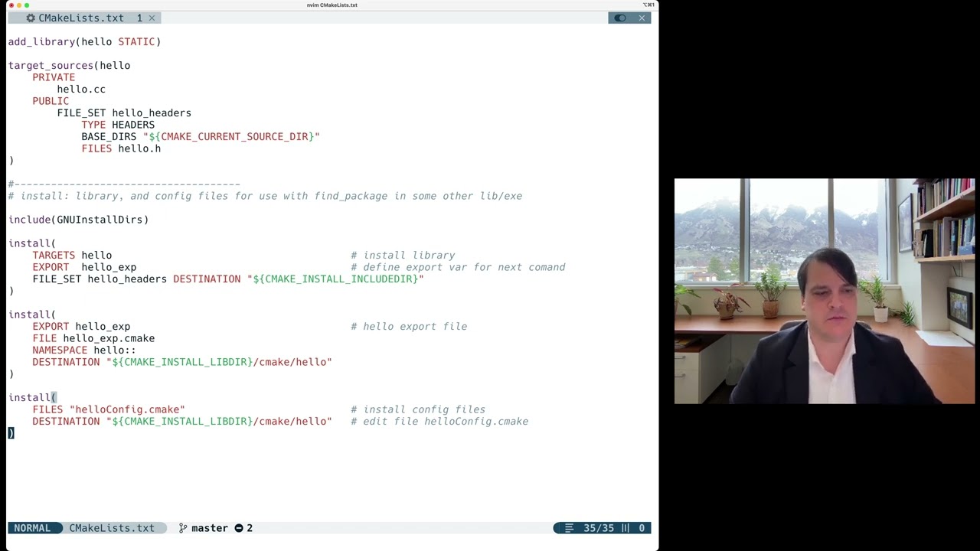The height and width of the screenshot is (551, 980).
Task: Click the TARGETS hello line
Action: pos(72,255)
